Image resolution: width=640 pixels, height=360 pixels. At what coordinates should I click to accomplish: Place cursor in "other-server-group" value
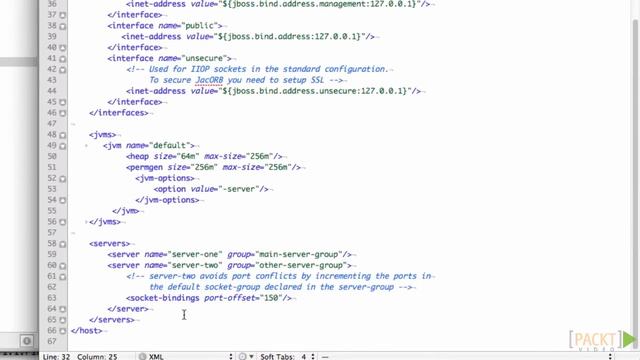click(301, 265)
